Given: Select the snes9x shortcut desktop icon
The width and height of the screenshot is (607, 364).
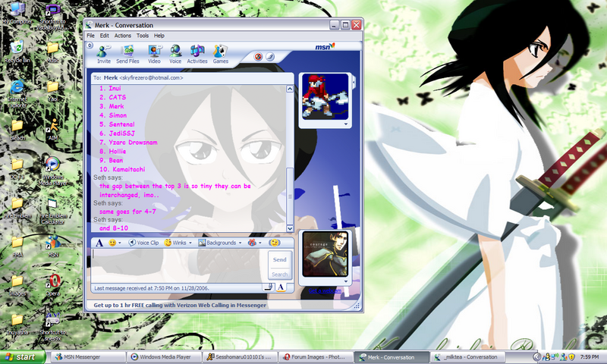Looking at the screenshot, I should click(x=53, y=327).
